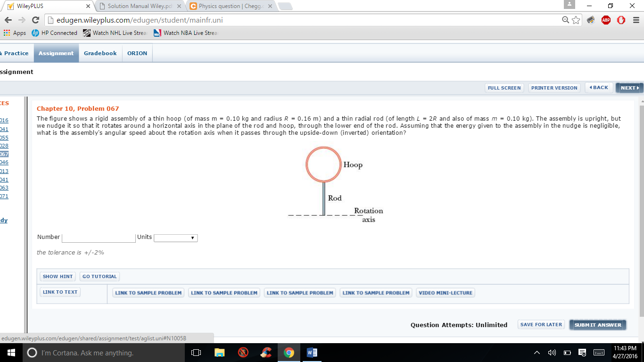This screenshot has width=644, height=362.
Task: Submit the answer
Action: pyautogui.click(x=597, y=325)
